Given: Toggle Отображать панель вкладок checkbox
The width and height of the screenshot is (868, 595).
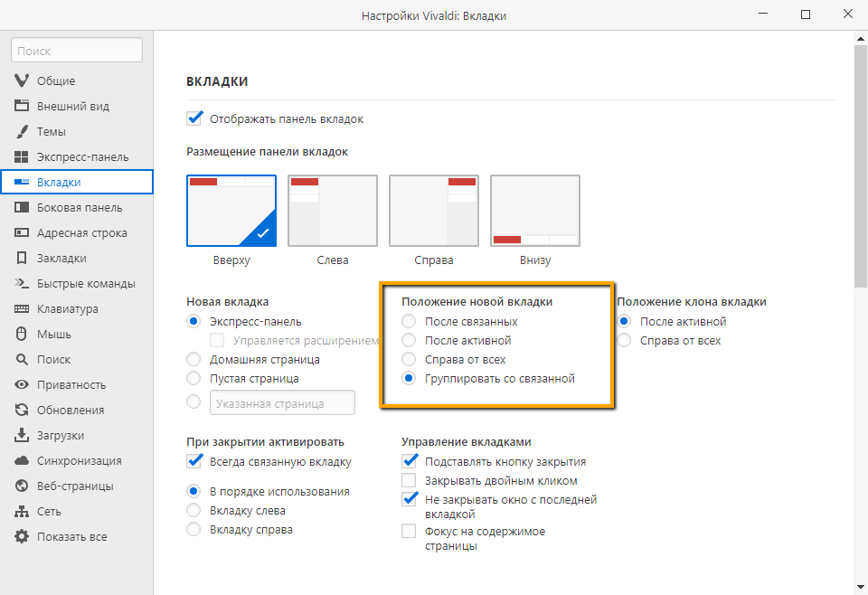Looking at the screenshot, I should (193, 118).
